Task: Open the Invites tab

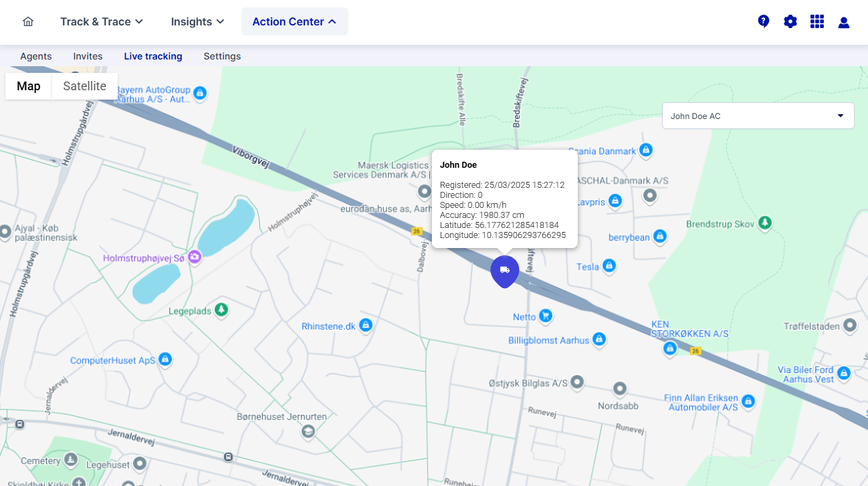Action: tap(88, 56)
